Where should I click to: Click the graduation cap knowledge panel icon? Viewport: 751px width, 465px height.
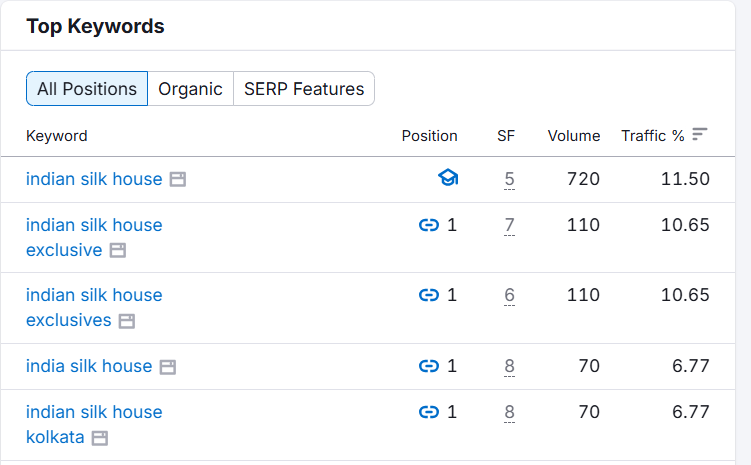click(447, 179)
